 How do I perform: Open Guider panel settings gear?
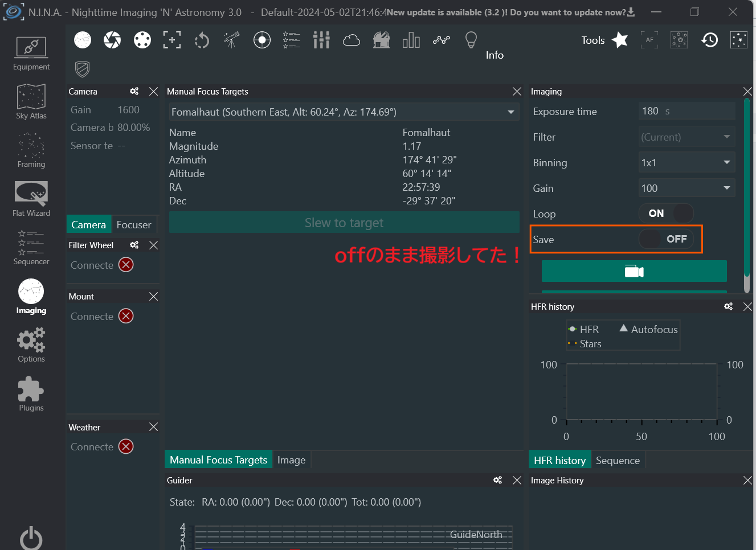(x=498, y=480)
